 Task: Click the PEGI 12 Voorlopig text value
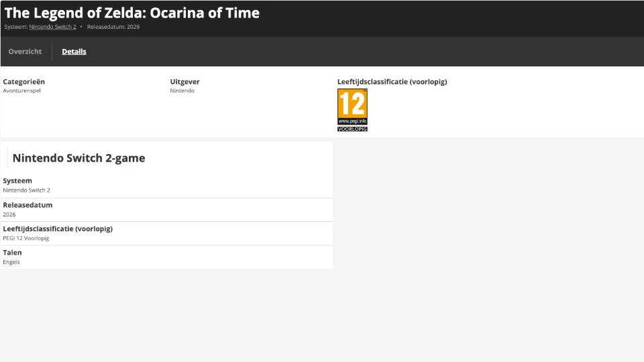point(26,239)
